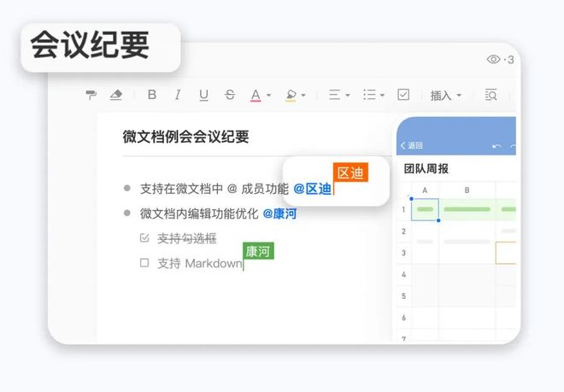
Task: Click the viewers eye icon
Action: pos(494,59)
